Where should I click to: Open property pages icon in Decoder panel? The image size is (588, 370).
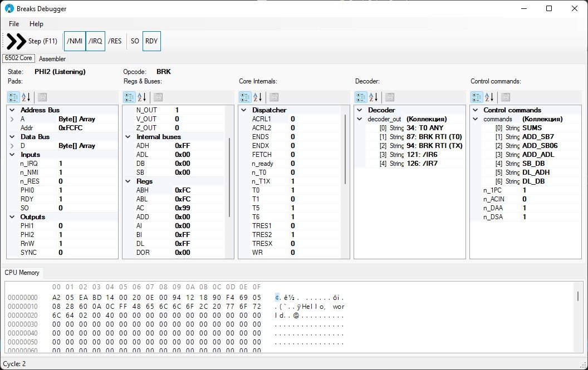(x=390, y=97)
